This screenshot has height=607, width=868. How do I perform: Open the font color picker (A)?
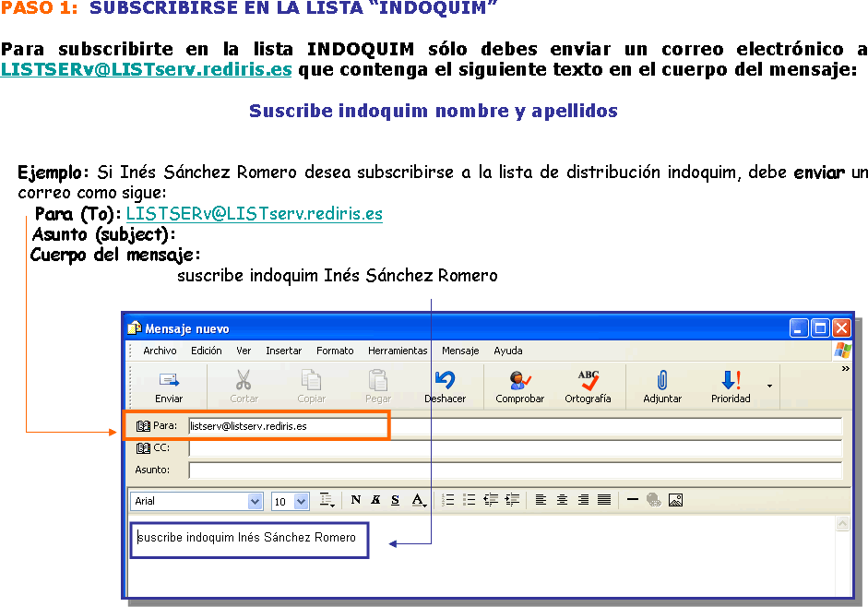(419, 500)
